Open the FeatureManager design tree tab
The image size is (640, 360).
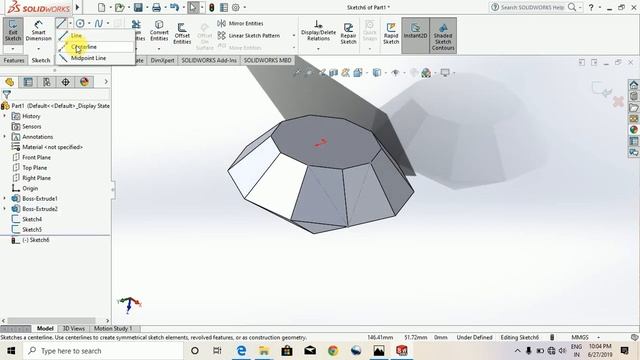(x=9, y=82)
